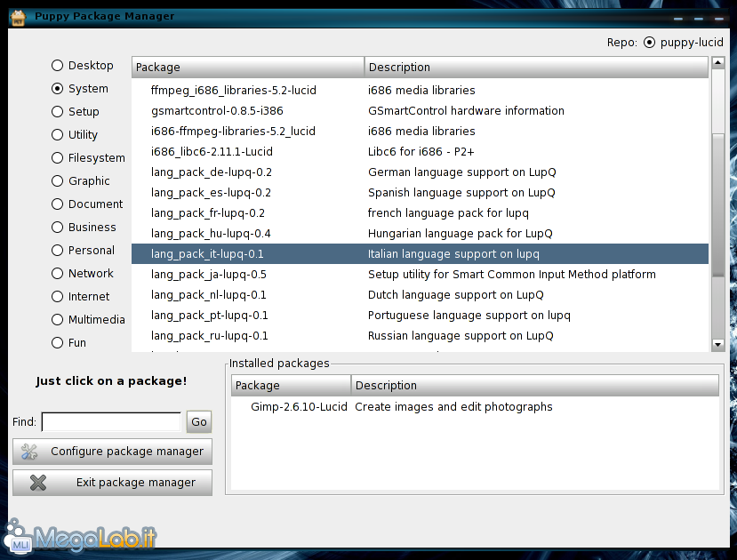This screenshot has height=560, width=737.
Task: Click the package list vertical scrollbar thumb
Action: [717, 204]
